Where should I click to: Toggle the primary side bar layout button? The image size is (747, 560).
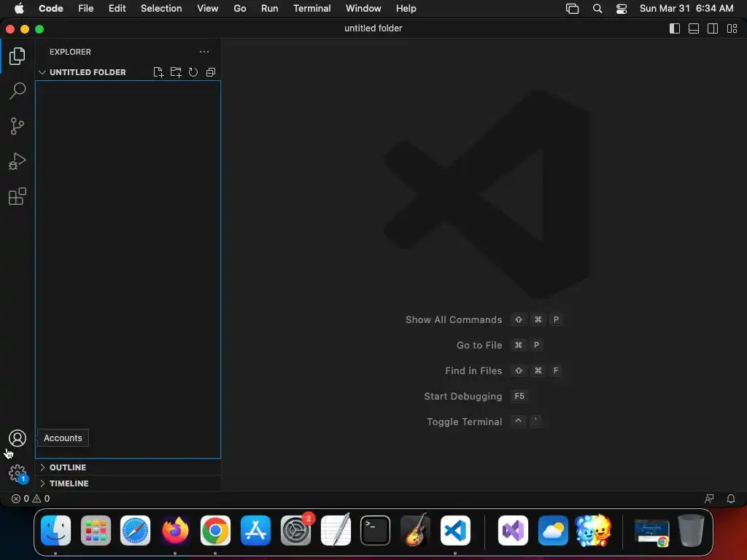[x=675, y=28]
